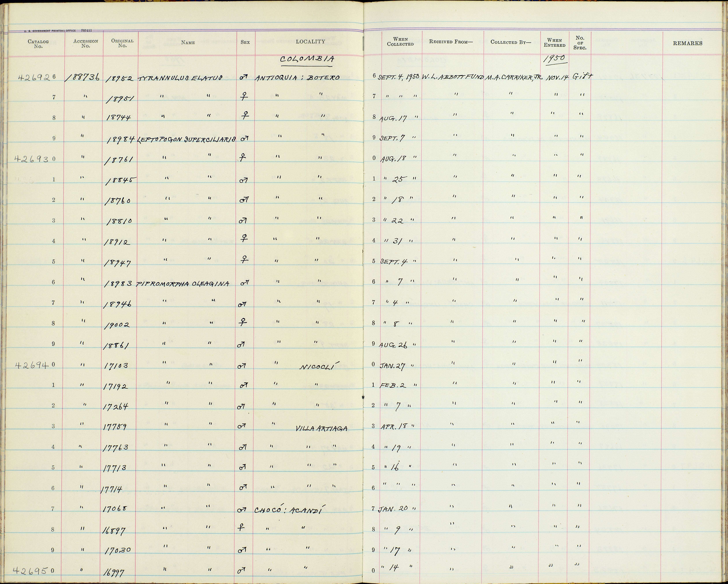This screenshot has height=584, width=728.
Task: Click the 'No. of Spec.' column header
Action: pyautogui.click(x=580, y=43)
